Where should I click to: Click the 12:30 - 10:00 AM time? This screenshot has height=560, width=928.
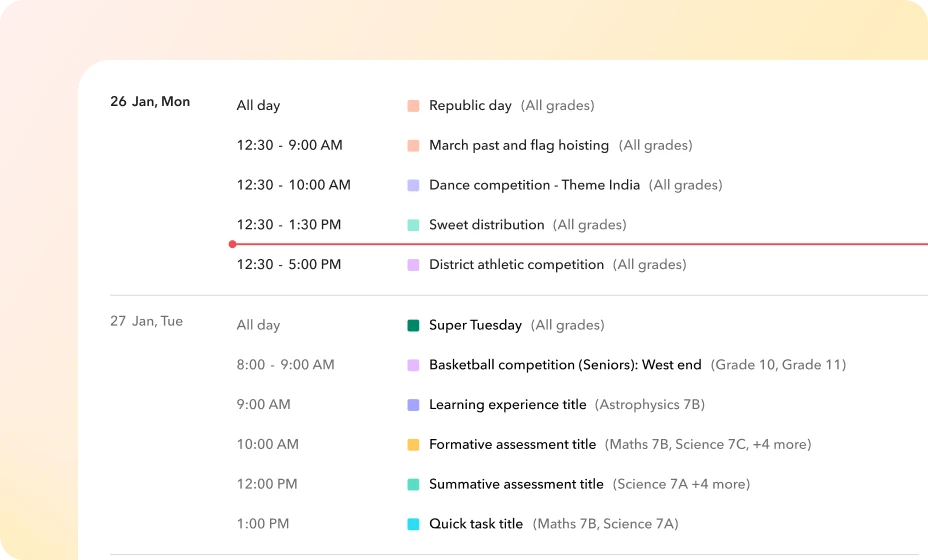[x=294, y=185]
